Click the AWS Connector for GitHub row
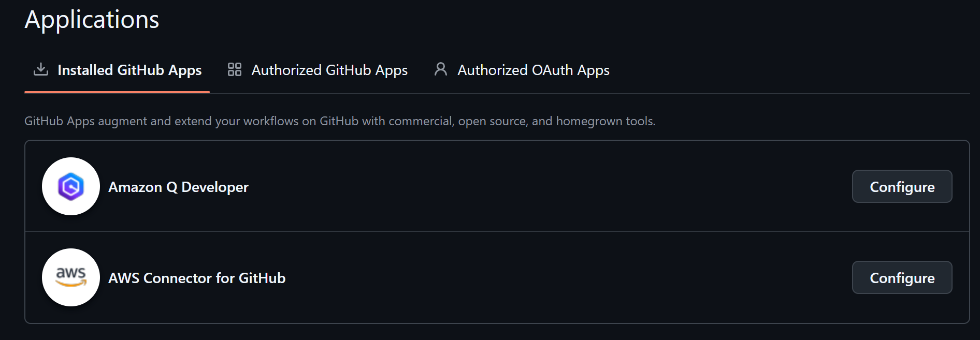This screenshot has height=340, width=980. click(x=466, y=277)
